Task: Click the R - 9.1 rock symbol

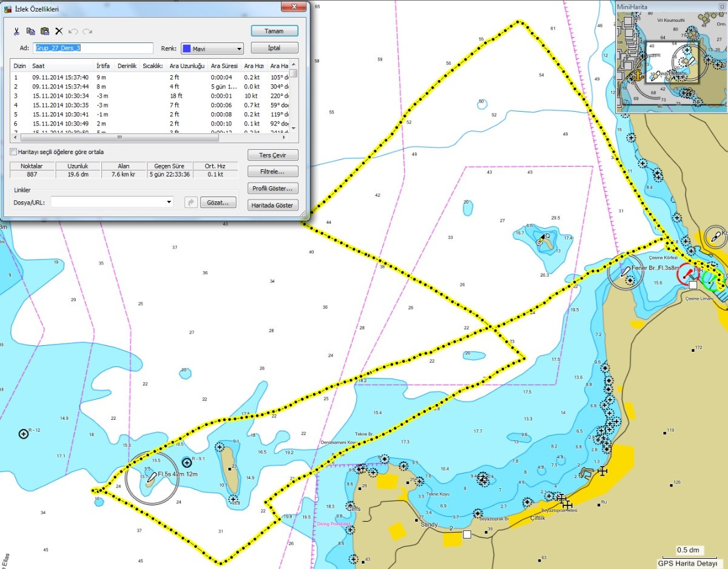Action: [187, 462]
